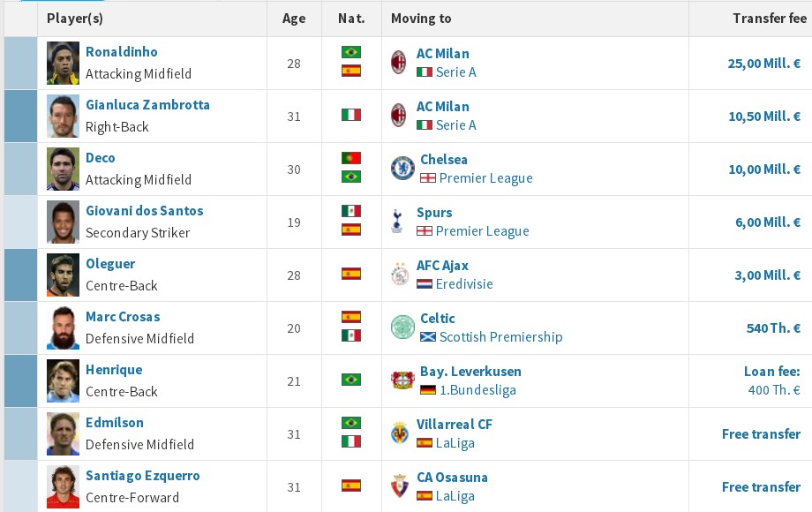
Task: Click Deco's player photo thumbnail
Action: click(64, 169)
